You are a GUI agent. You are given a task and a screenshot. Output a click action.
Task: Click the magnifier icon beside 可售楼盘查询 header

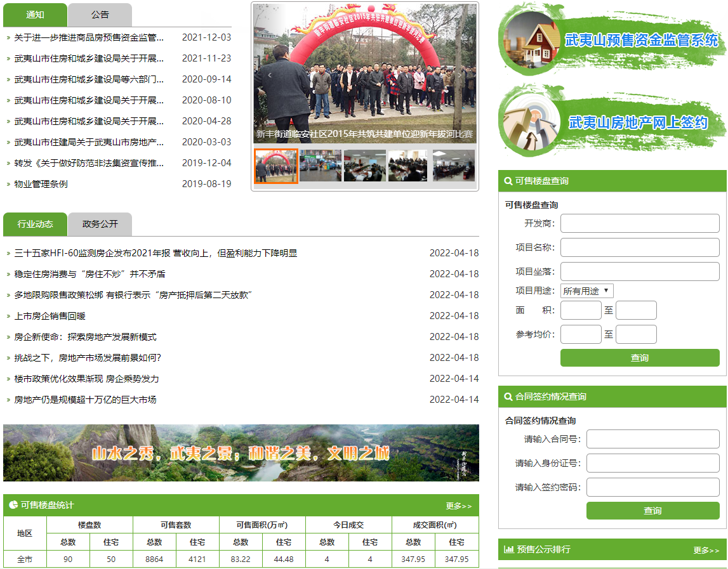pyautogui.click(x=508, y=181)
